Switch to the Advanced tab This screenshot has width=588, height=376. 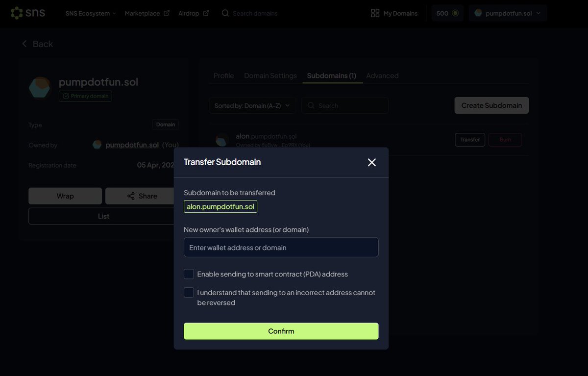[382, 75]
